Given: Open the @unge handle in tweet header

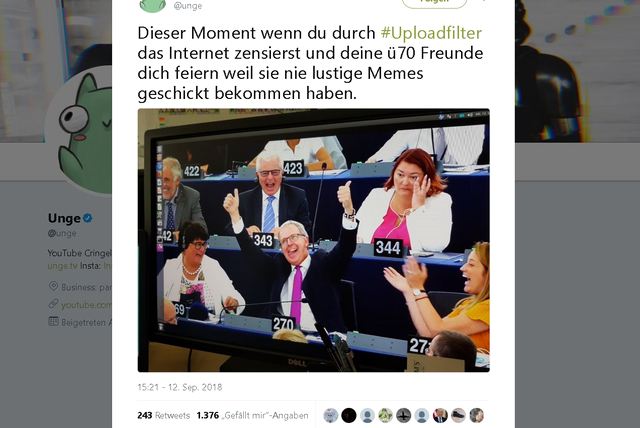Looking at the screenshot, I should (188, 6).
